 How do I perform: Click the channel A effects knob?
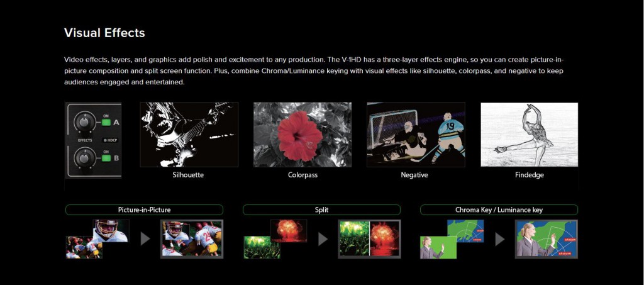click(83, 122)
